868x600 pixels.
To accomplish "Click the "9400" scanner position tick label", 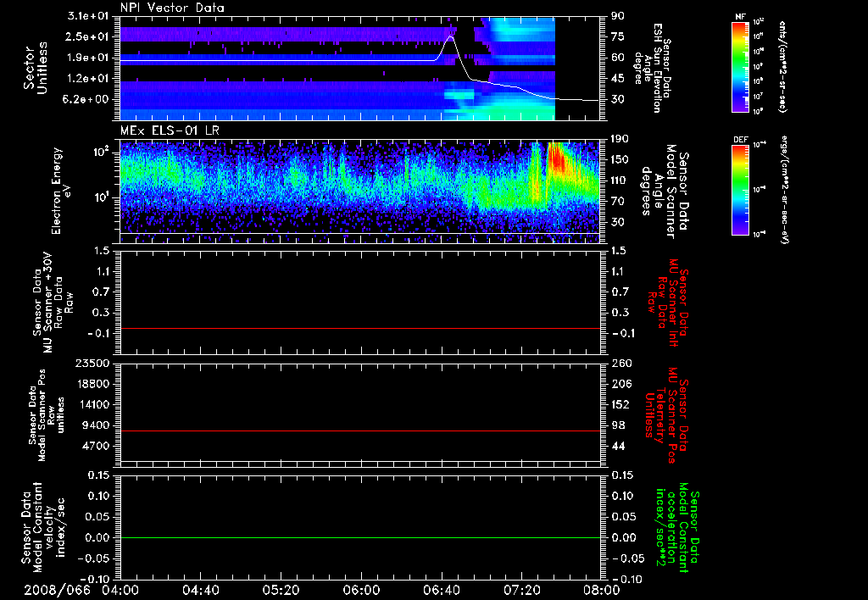I will 94,425.
